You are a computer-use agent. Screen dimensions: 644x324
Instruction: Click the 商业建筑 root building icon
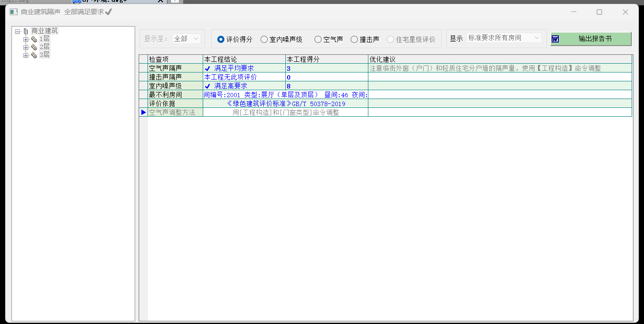26,31
